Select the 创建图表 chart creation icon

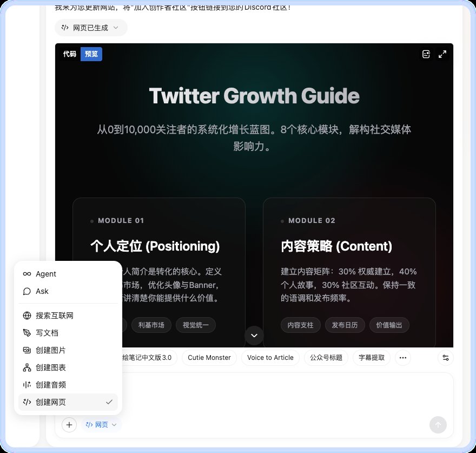point(27,367)
